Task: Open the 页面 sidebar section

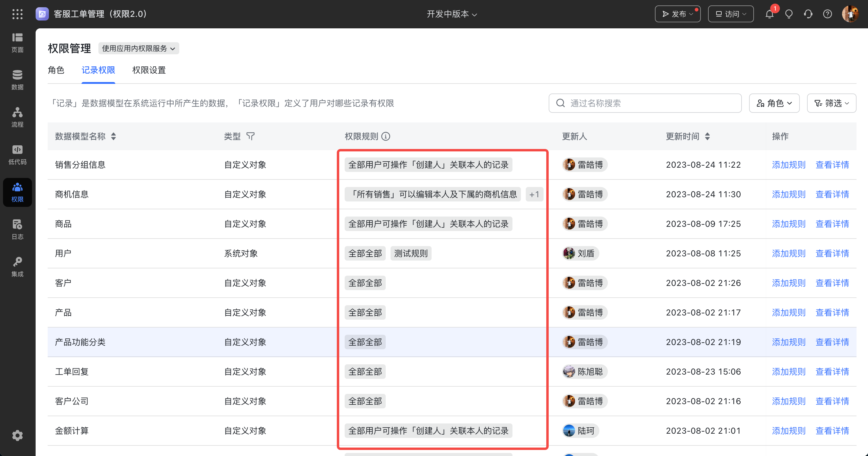Action: [x=18, y=43]
